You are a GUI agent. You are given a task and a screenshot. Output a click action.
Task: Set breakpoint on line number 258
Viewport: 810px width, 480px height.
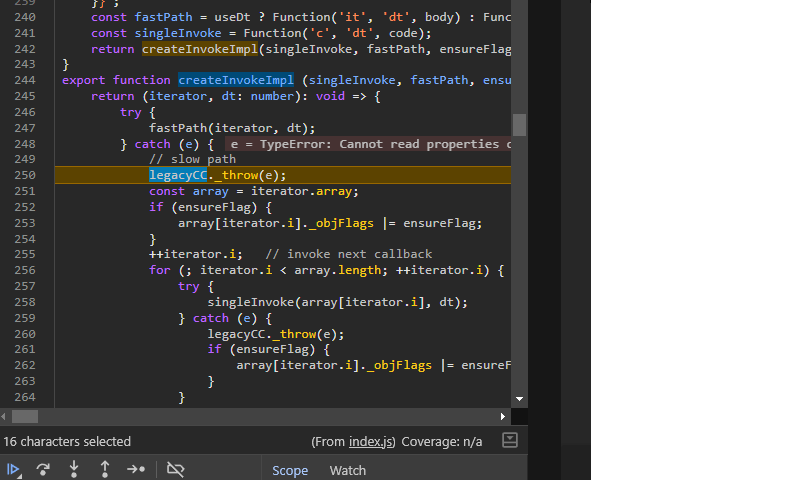click(x=25, y=302)
